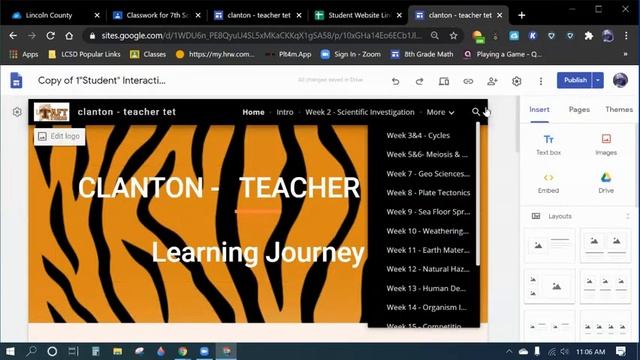This screenshot has width=640, height=360.
Task: Choose the two-image layout thumbnail
Action: pos(605,245)
